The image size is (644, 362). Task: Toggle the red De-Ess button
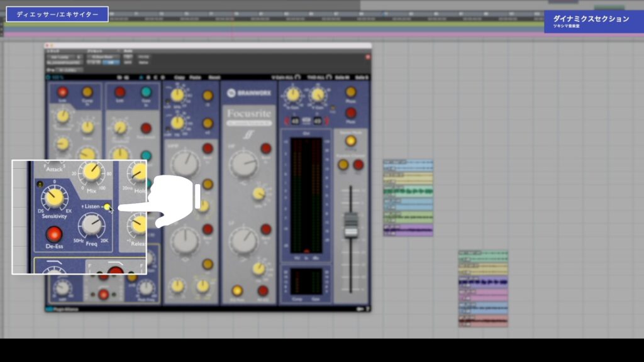pos(54,234)
